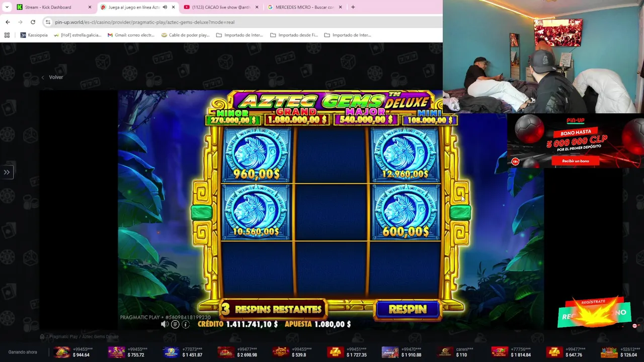Click the Aztec Gems Deluxe breadcrumb
The height and width of the screenshot is (362, 644).
click(101, 337)
